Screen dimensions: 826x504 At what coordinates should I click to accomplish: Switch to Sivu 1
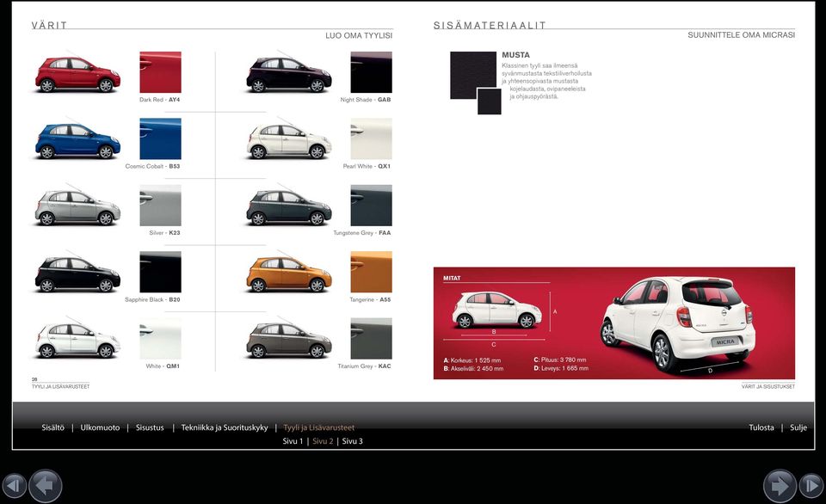293,441
